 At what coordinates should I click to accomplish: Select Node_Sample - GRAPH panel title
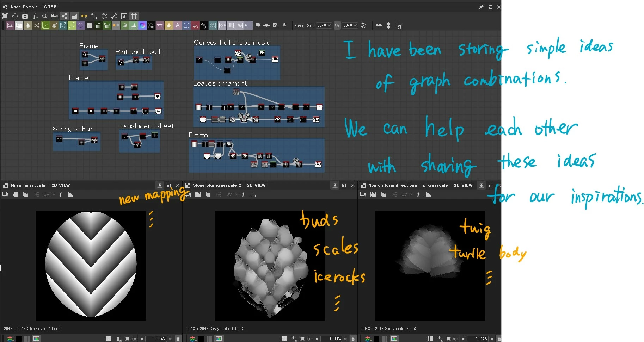tap(35, 7)
